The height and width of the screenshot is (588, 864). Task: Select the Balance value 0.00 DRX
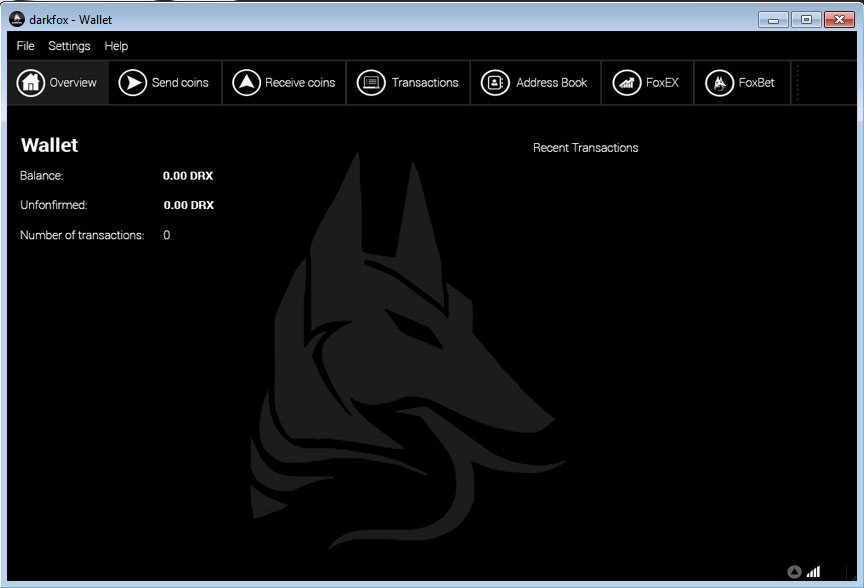pos(188,176)
